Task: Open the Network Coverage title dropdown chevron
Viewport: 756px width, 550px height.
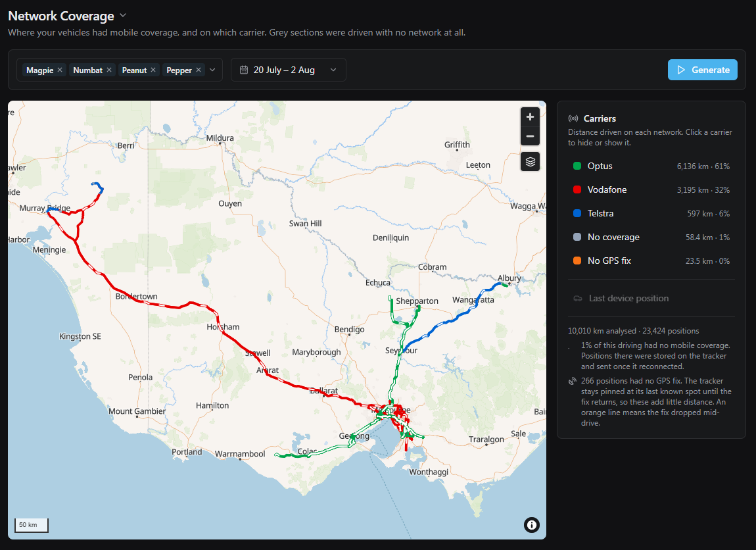Action: pos(123,15)
